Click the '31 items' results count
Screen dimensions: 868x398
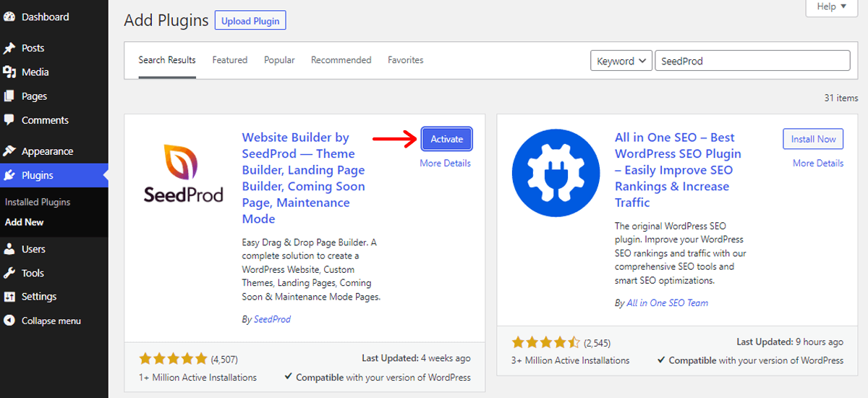click(x=841, y=98)
